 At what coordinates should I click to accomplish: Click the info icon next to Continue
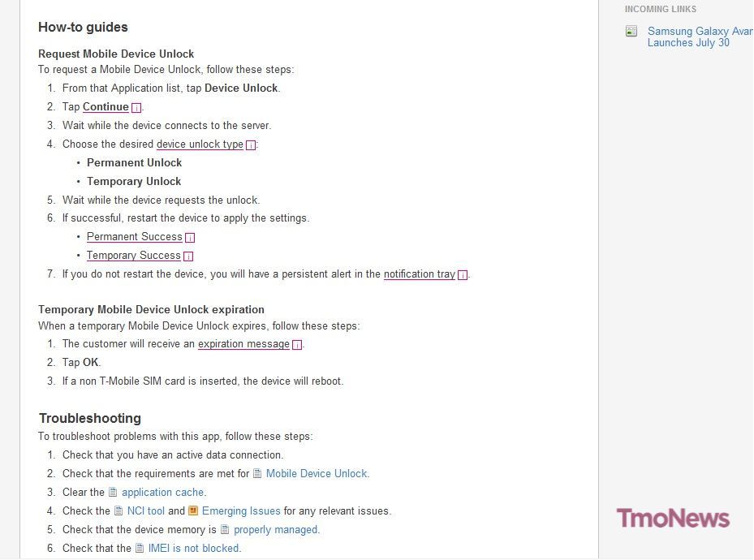pos(136,108)
